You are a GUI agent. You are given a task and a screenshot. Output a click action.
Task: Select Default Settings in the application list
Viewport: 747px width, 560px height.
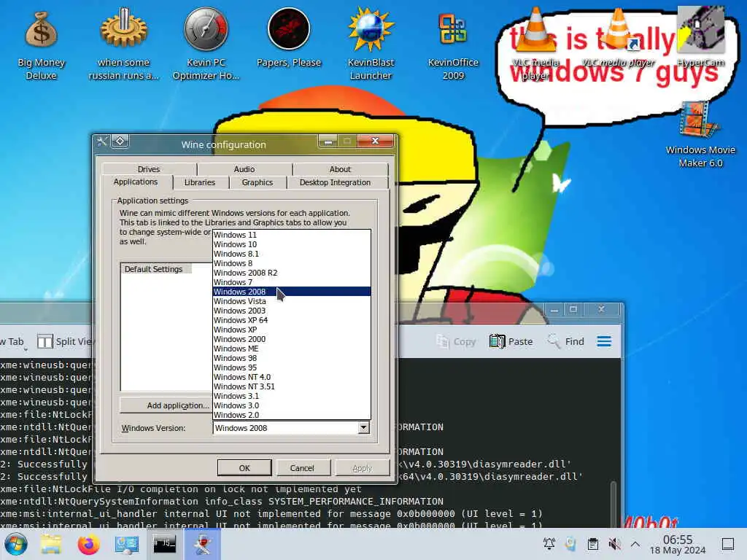(x=153, y=269)
